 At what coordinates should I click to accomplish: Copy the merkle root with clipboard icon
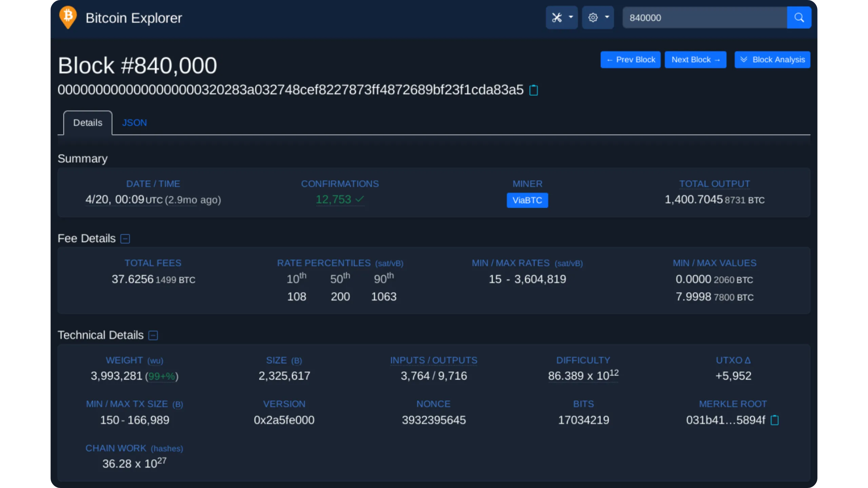(774, 420)
